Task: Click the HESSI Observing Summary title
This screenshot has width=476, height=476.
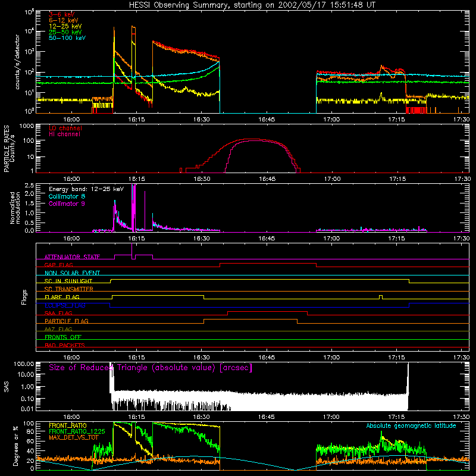Action: tap(252, 5)
